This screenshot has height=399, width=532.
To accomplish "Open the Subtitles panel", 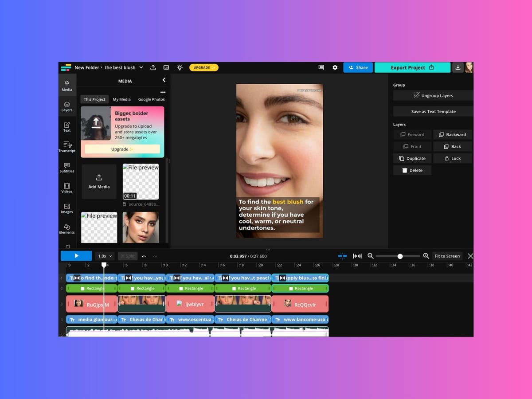I will (x=67, y=168).
